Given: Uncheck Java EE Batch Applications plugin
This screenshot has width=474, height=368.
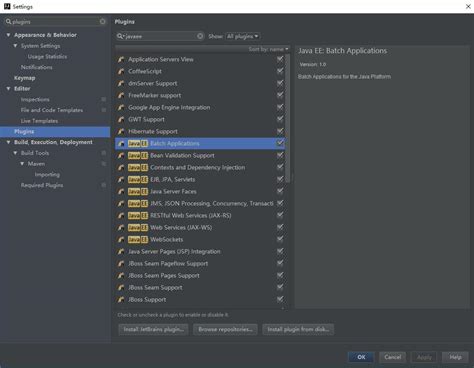Looking at the screenshot, I should click(280, 143).
